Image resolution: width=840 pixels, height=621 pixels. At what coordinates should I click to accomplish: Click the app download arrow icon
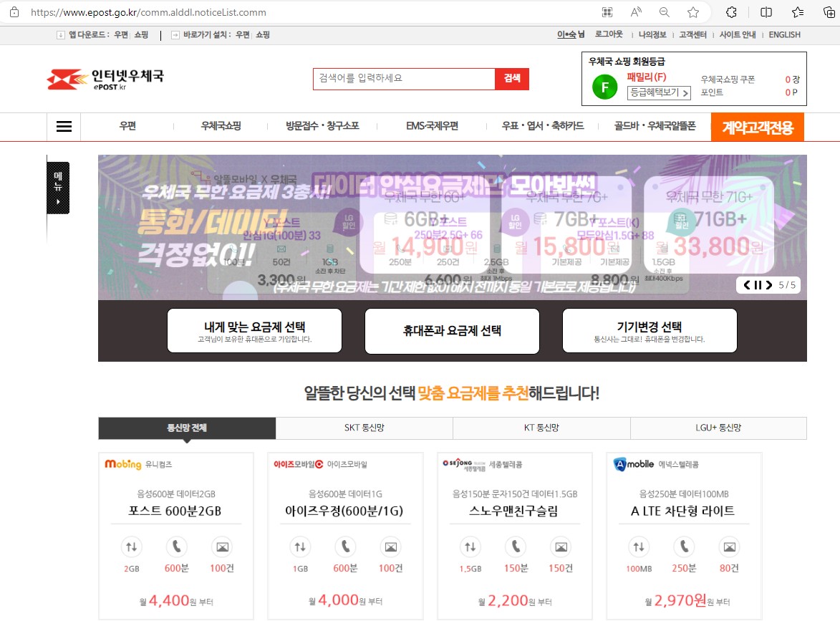[61, 35]
